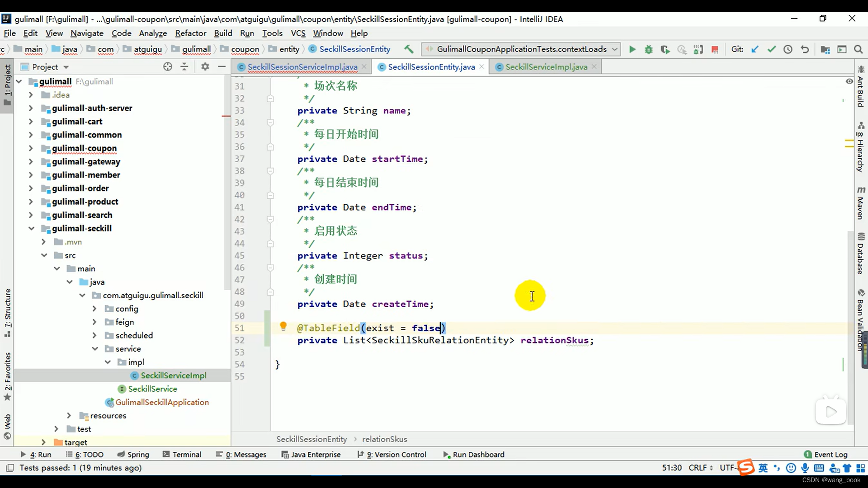This screenshot has height=488, width=868.
Task: Click the SeckillServiceImpl tree item
Action: [174, 375]
